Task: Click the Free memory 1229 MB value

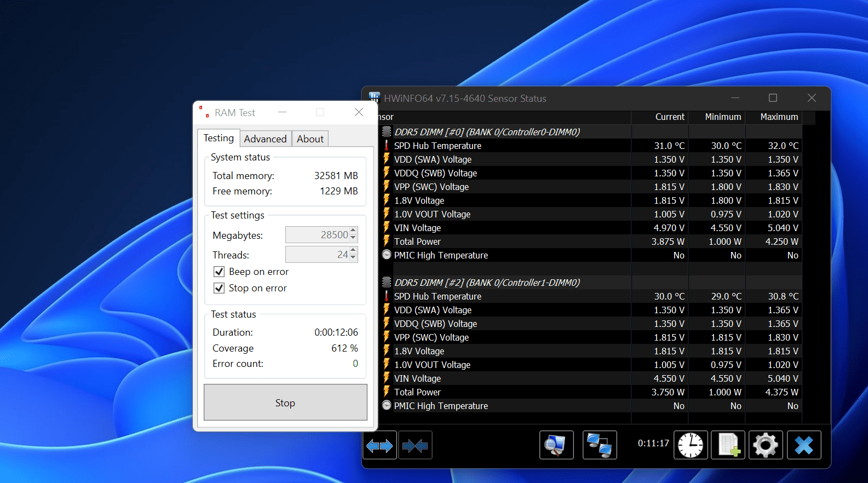Action: 338,191
